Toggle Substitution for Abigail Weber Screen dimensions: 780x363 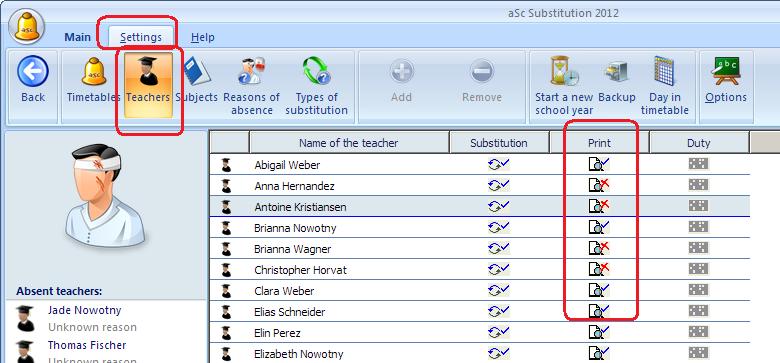pos(499,164)
